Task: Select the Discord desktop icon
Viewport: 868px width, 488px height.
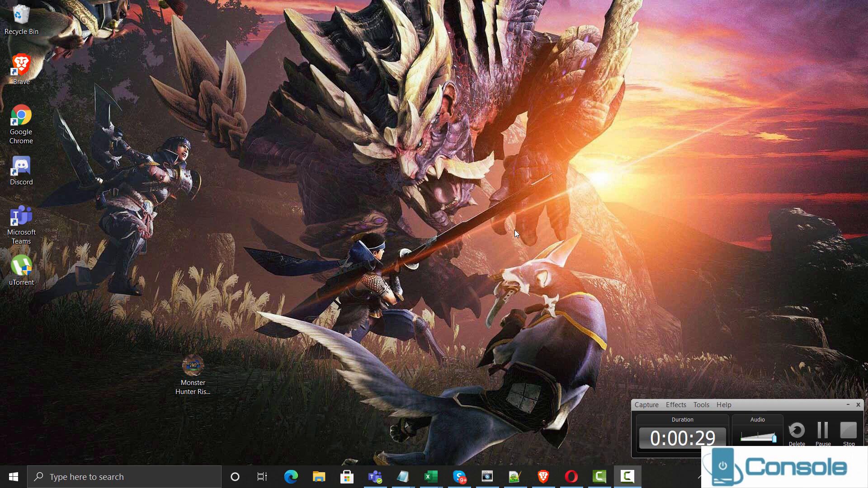Action: click(x=21, y=171)
